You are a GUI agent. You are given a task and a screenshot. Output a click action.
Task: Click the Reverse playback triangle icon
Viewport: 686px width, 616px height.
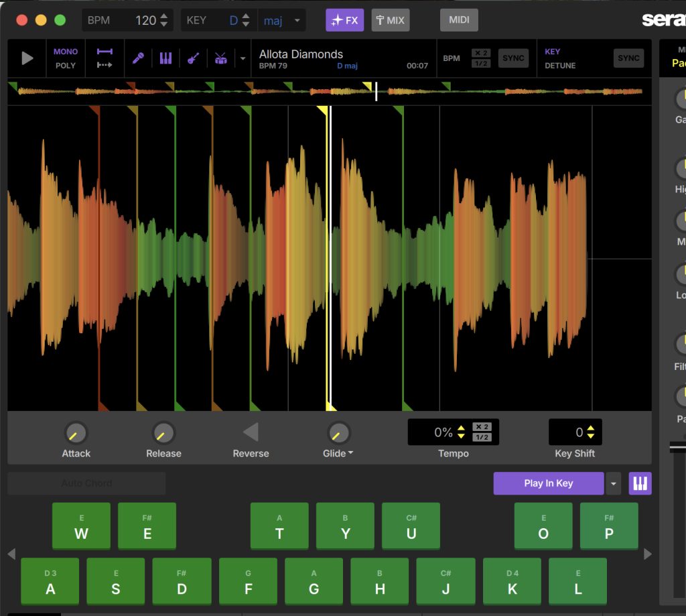251,432
